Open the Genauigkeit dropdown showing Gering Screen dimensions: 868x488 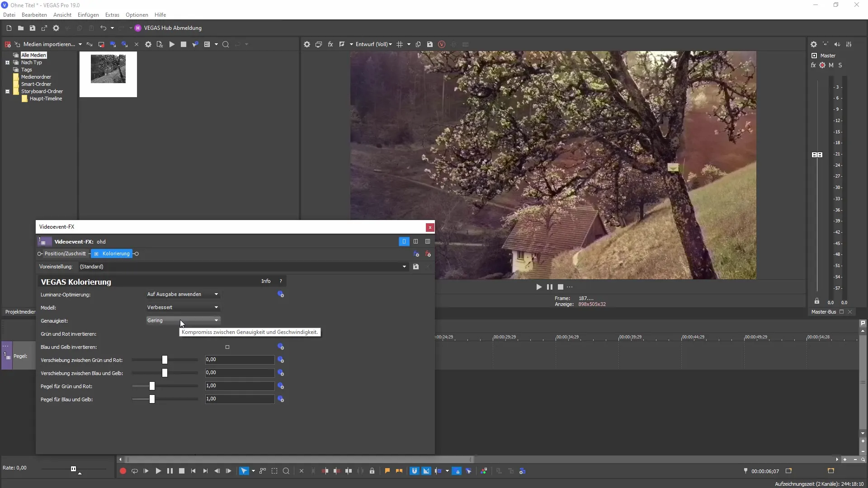pos(183,320)
